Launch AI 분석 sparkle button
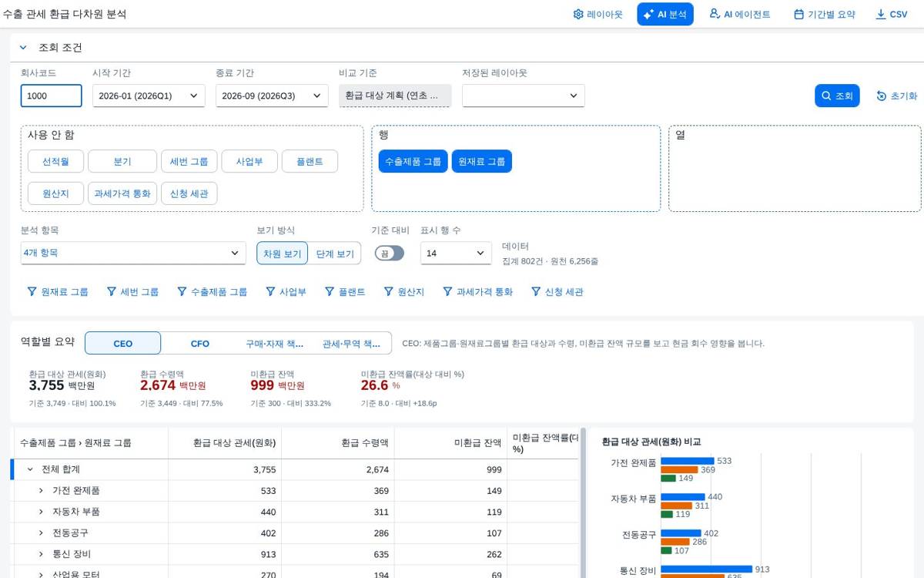 [665, 14]
